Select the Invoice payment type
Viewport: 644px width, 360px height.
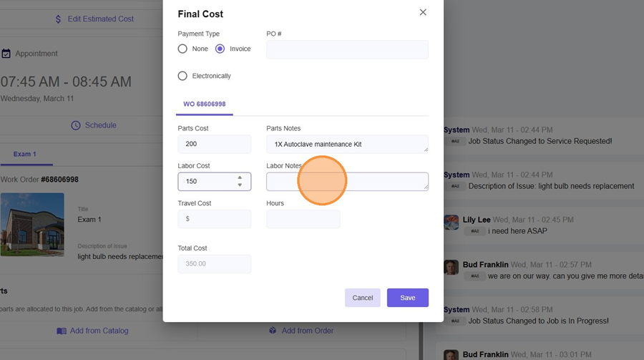(220, 49)
